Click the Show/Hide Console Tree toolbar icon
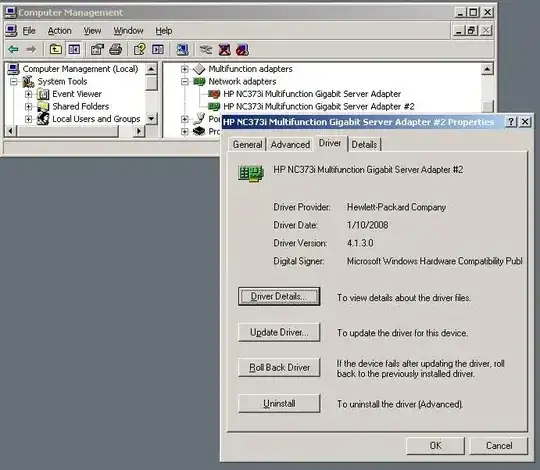540x470 pixels. tap(74, 50)
